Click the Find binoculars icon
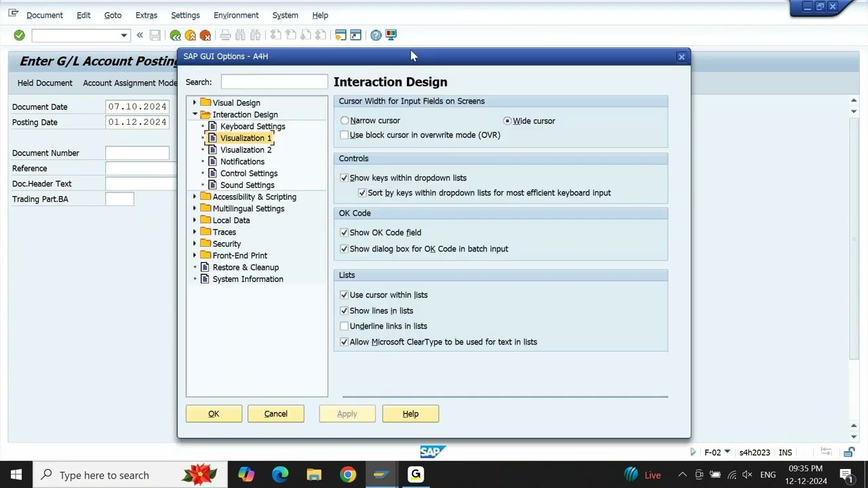Screen dimensions: 868x488 240,35
